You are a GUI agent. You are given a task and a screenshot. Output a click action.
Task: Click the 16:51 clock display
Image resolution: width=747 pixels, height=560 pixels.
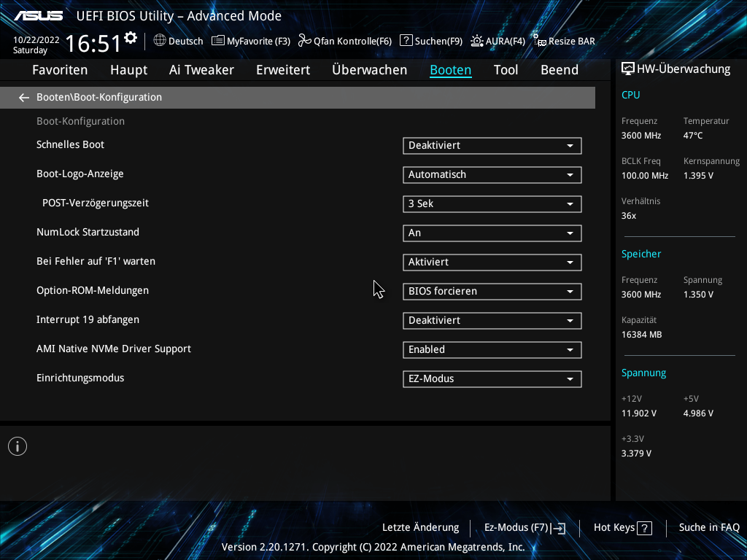[93, 43]
